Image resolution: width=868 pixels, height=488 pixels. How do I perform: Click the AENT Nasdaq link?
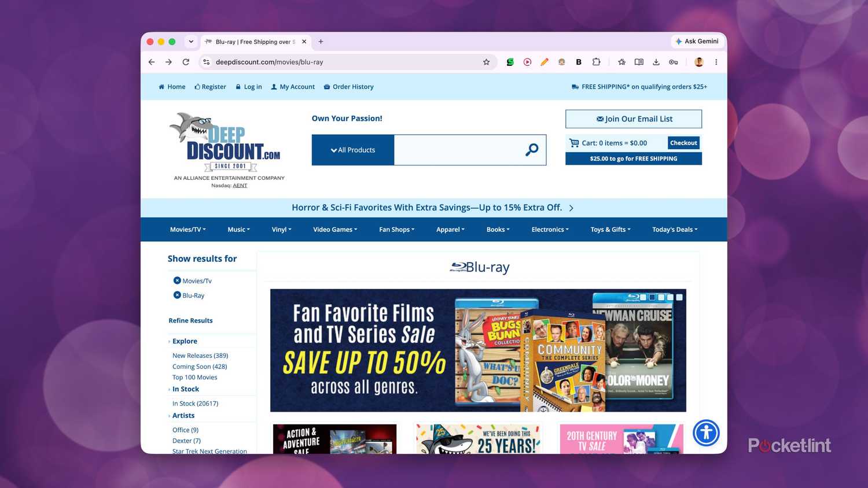[x=240, y=186]
